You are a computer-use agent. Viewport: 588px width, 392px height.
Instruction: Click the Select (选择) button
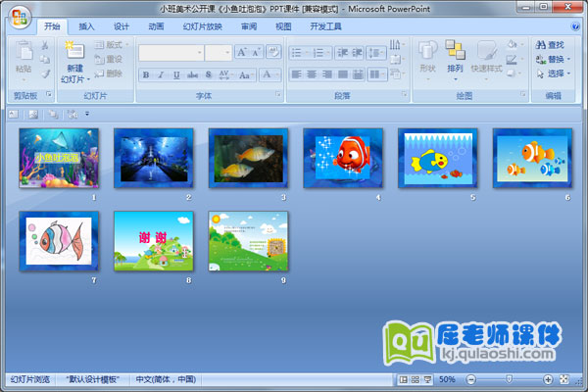[x=553, y=73]
